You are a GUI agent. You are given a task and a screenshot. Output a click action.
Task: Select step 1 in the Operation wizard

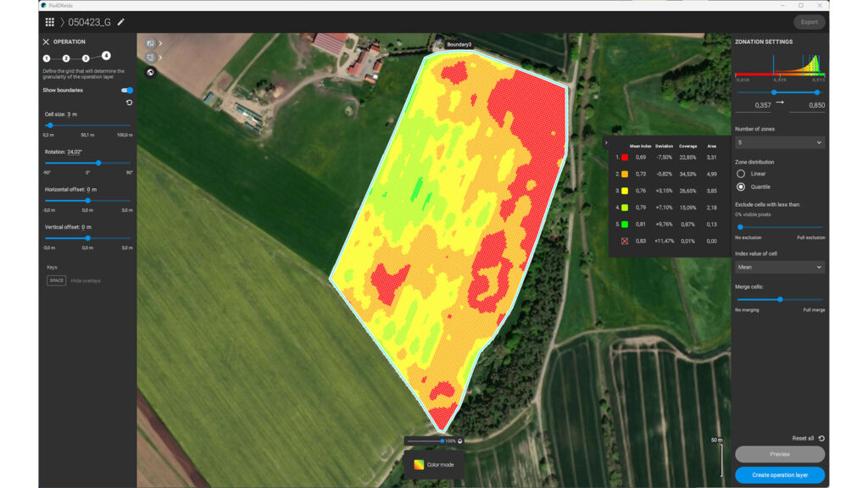click(47, 58)
